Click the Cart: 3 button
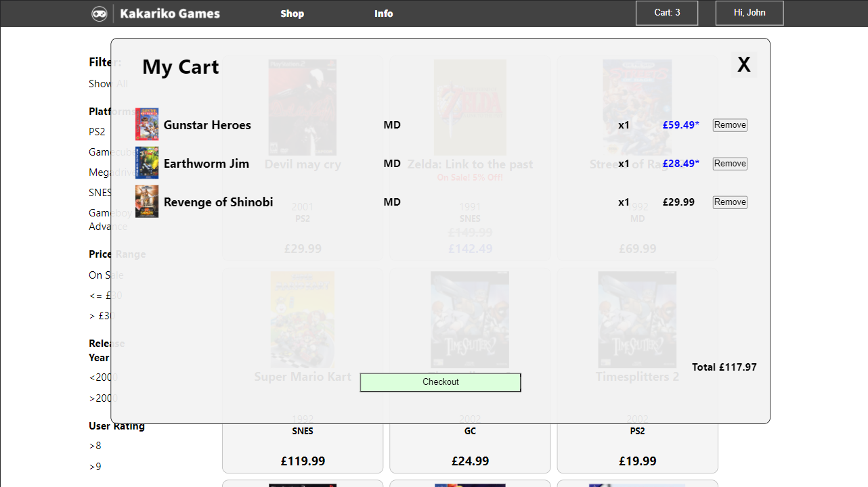 667,13
